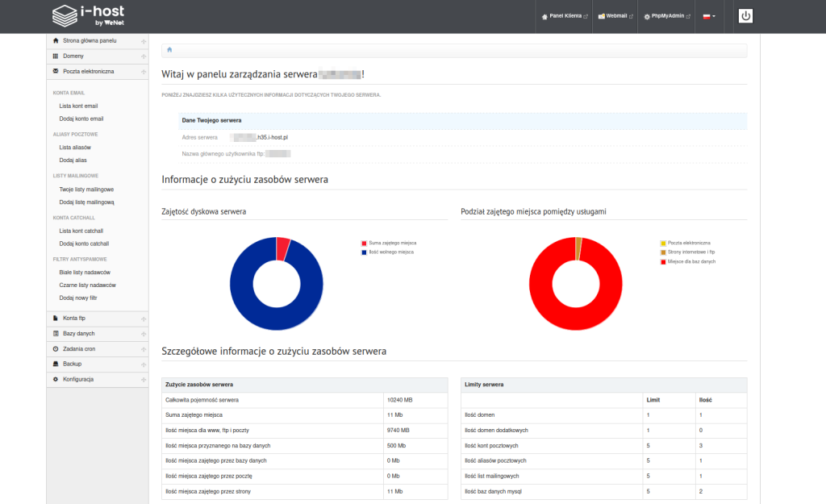
Task: Expand the Konfiguracja sidebar section
Action: coord(143,379)
